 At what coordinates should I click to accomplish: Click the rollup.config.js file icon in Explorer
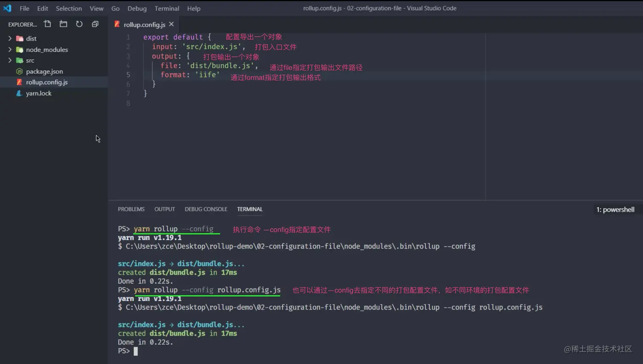pos(19,82)
